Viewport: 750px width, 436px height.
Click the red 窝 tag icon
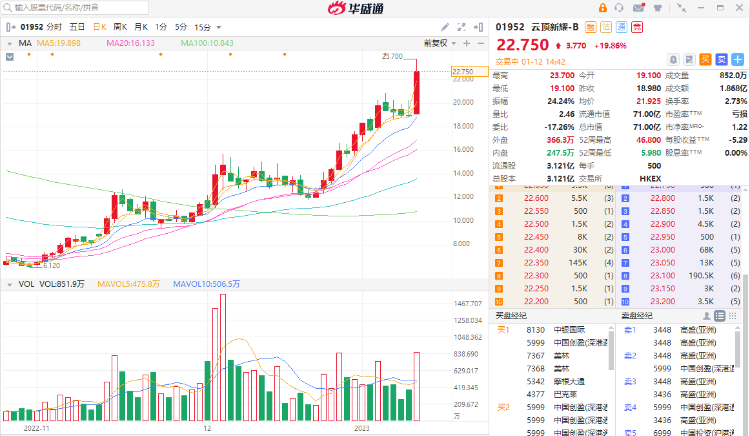click(x=637, y=27)
